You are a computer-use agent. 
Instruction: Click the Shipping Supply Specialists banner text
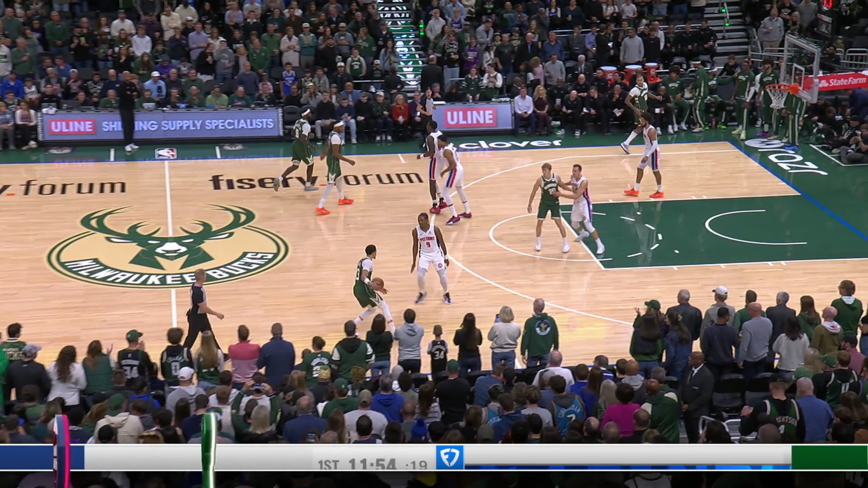coord(188,124)
